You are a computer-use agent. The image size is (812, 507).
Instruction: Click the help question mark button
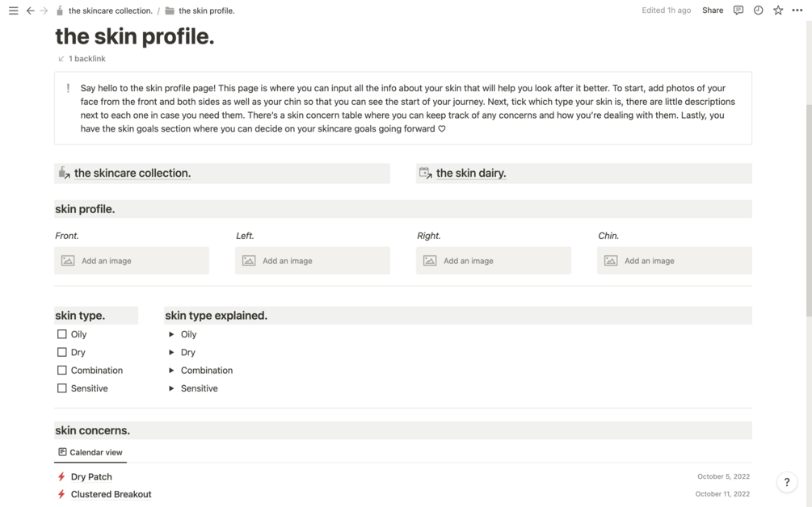click(x=786, y=482)
